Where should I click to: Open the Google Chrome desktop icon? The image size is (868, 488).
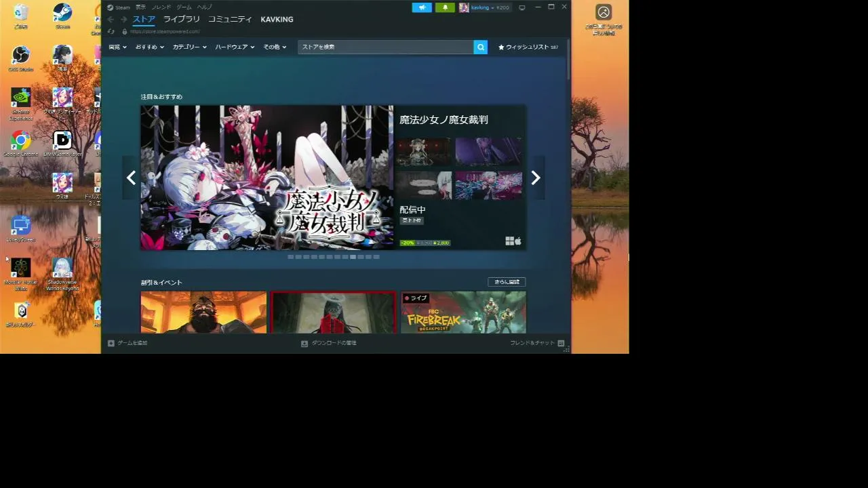21,144
